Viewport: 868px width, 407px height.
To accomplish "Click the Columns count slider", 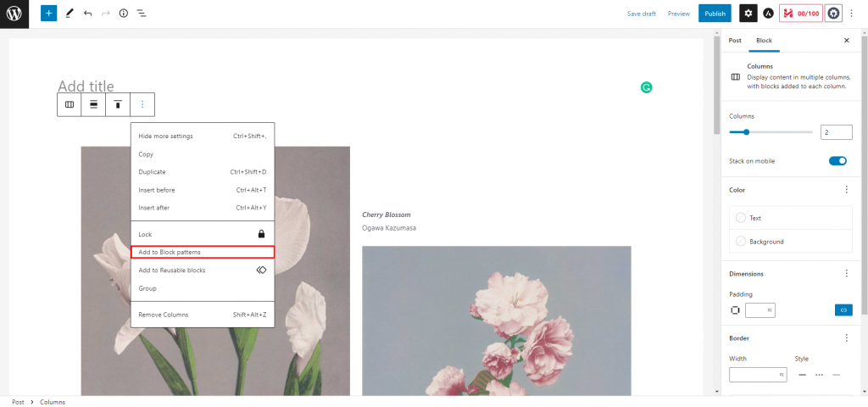I will pyautogui.click(x=771, y=131).
